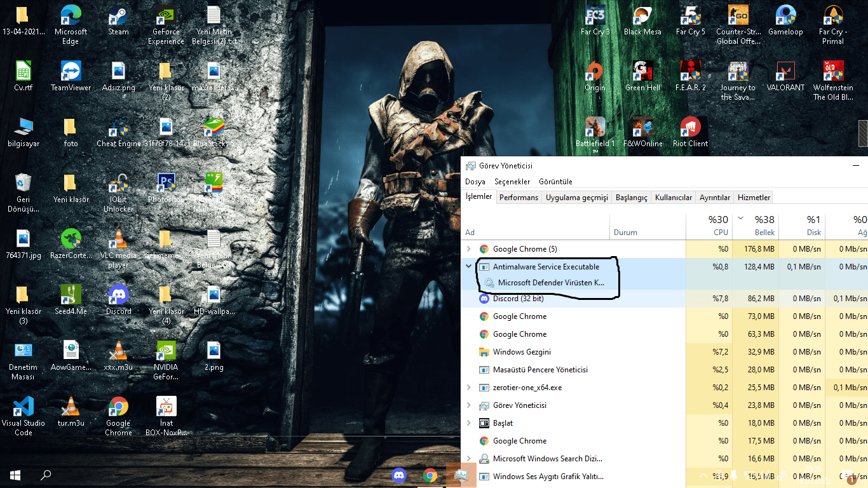Open taskbar search magnifier
The width and height of the screenshot is (868, 488).
click(46, 475)
